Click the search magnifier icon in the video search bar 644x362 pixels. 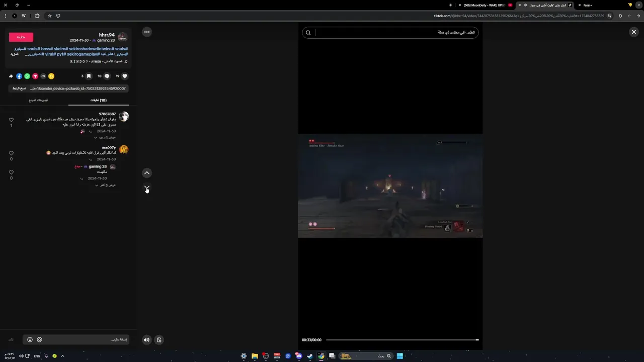[x=308, y=33]
